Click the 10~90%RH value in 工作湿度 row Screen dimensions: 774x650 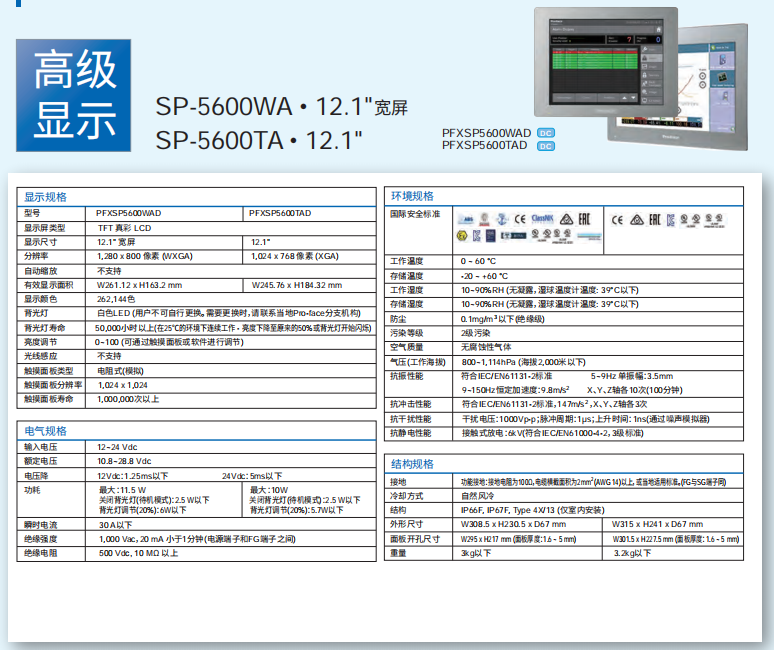pos(549,290)
